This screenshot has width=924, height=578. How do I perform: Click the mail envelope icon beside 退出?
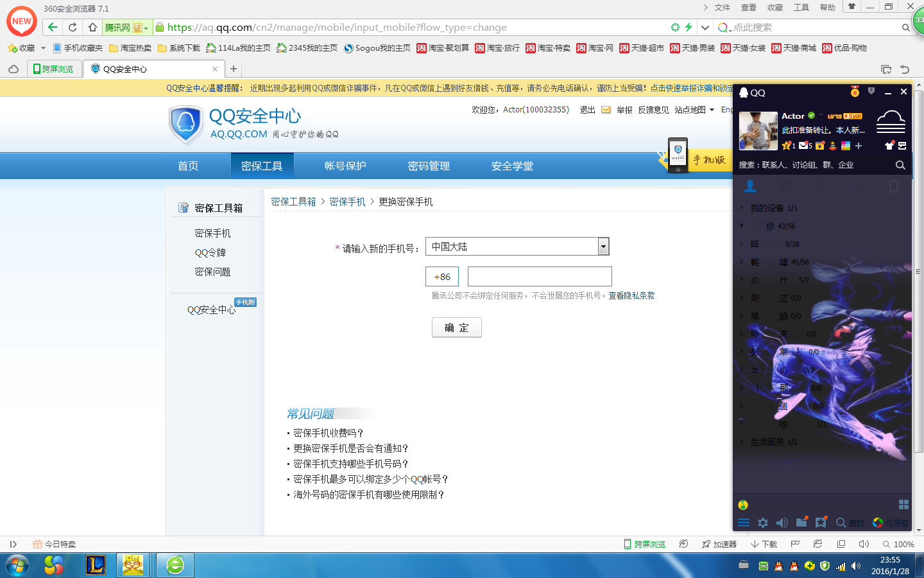pyautogui.click(x=606, y=110)
